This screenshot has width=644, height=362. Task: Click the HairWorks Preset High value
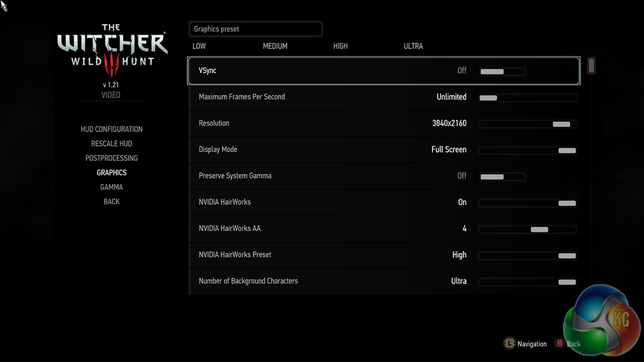[459, 255]
